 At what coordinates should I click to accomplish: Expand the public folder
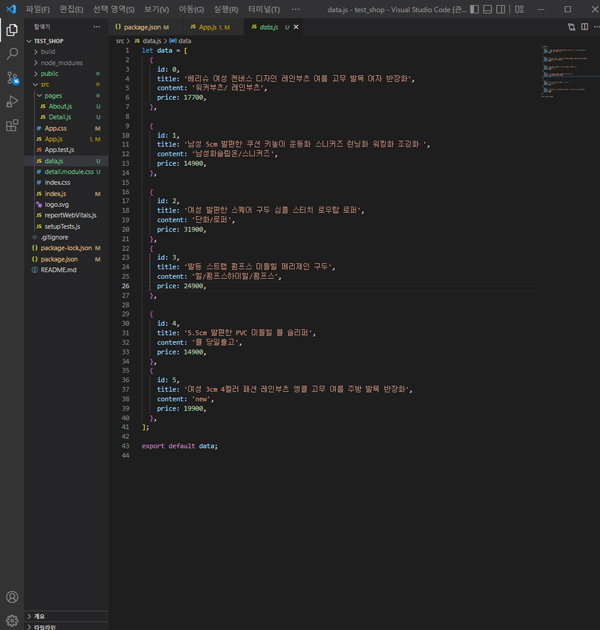(66, 74)
